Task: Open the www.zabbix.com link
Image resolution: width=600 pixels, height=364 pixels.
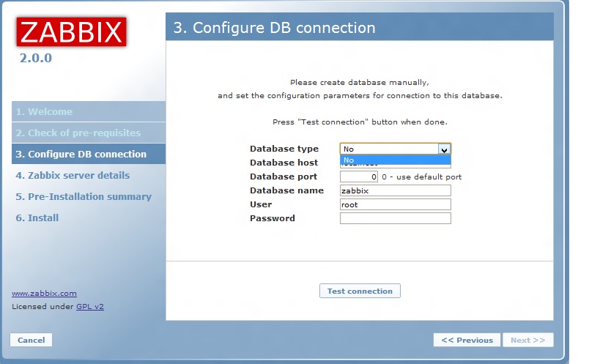Action: coord(44,293)
